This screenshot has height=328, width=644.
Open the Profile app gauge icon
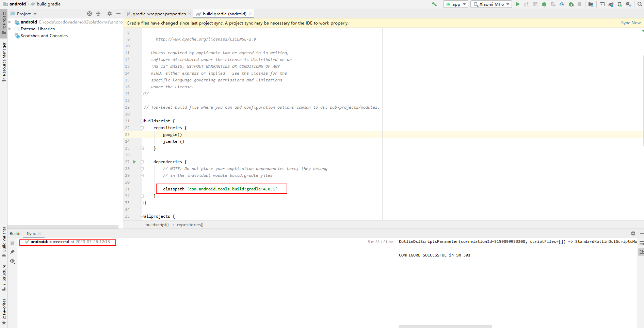tap(562, 4)
